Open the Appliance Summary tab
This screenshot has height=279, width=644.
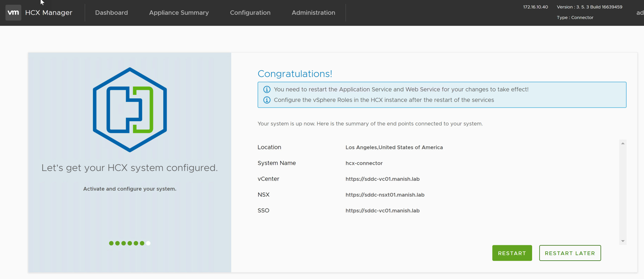click(179, 13)
